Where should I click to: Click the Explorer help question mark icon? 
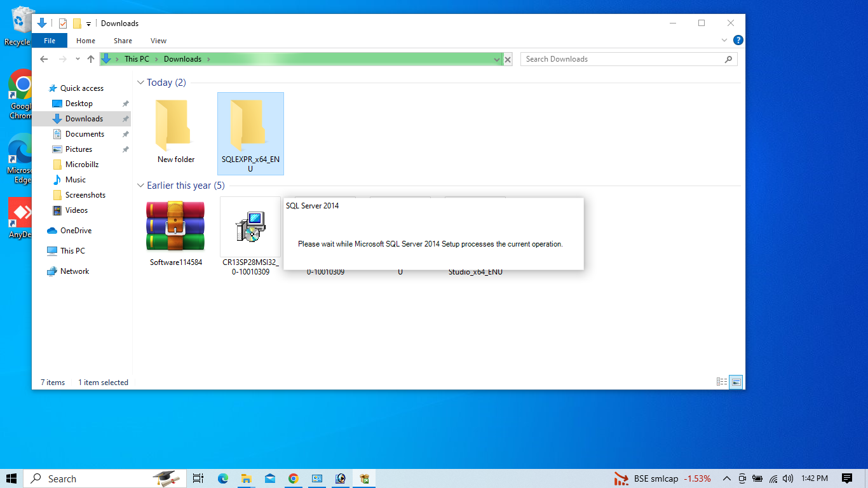738,40
